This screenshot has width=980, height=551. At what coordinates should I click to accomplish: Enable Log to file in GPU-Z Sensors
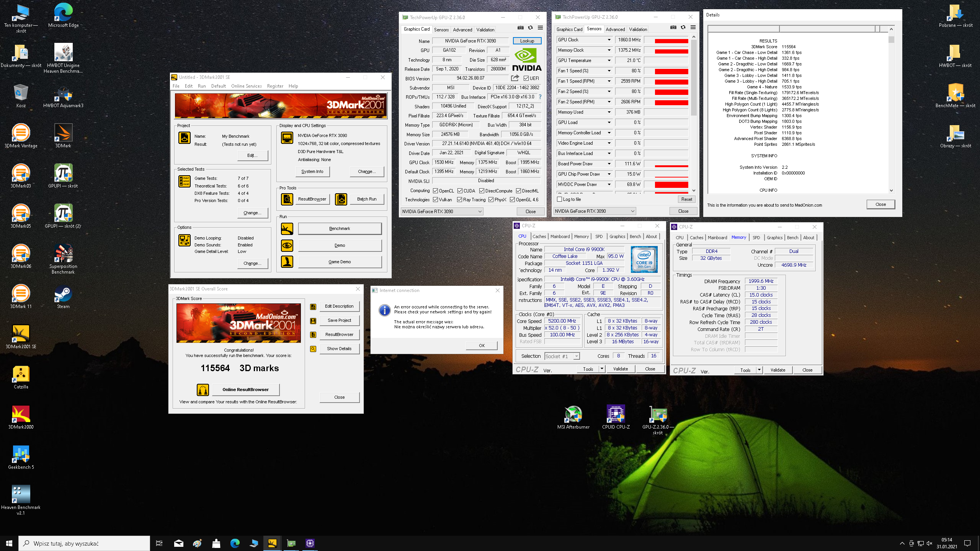[559, 199]
